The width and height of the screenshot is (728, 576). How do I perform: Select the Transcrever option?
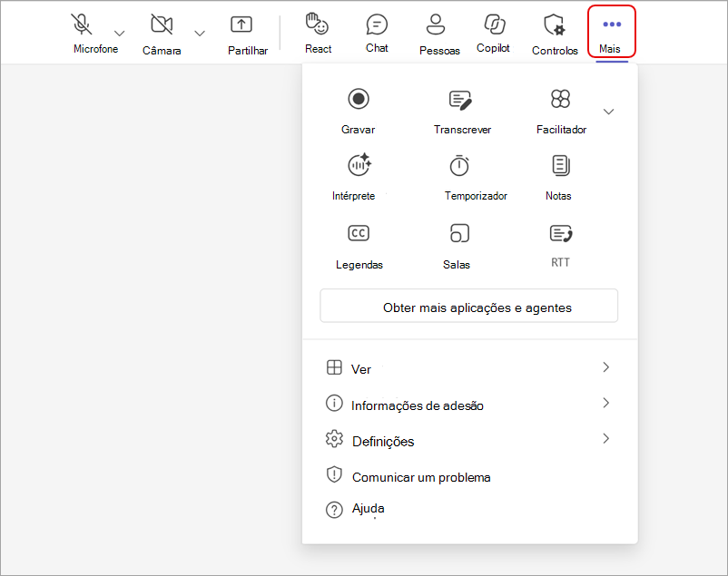click(x=462, y=111)
